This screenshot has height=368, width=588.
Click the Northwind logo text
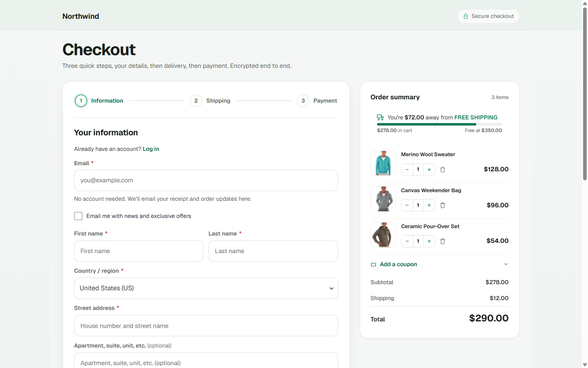[x=80, y=16]
